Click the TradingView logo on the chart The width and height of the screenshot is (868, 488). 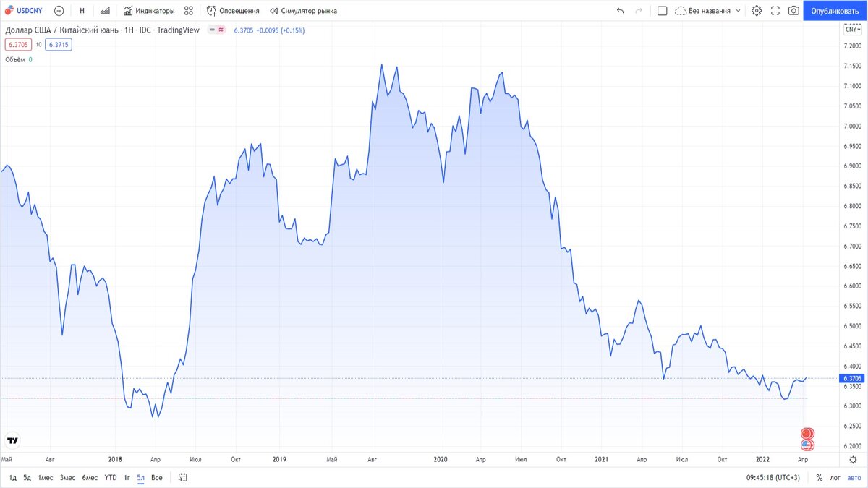point(12,440)
